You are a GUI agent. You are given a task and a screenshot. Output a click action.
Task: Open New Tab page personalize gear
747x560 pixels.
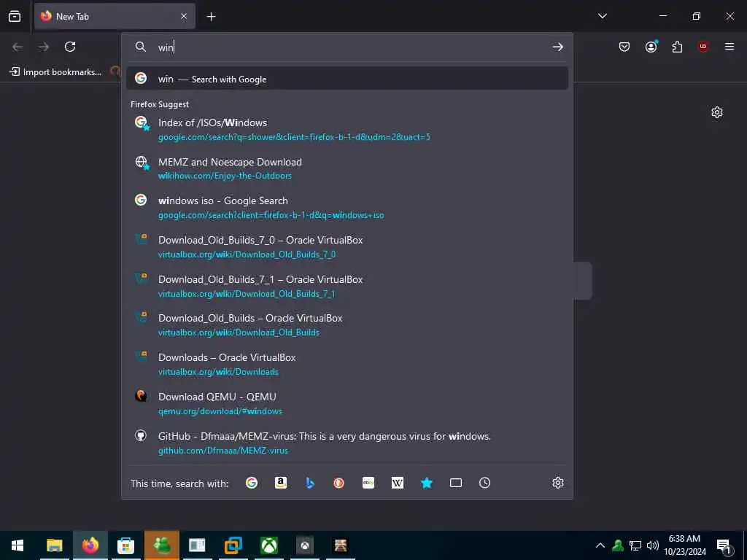pos(717,112)
